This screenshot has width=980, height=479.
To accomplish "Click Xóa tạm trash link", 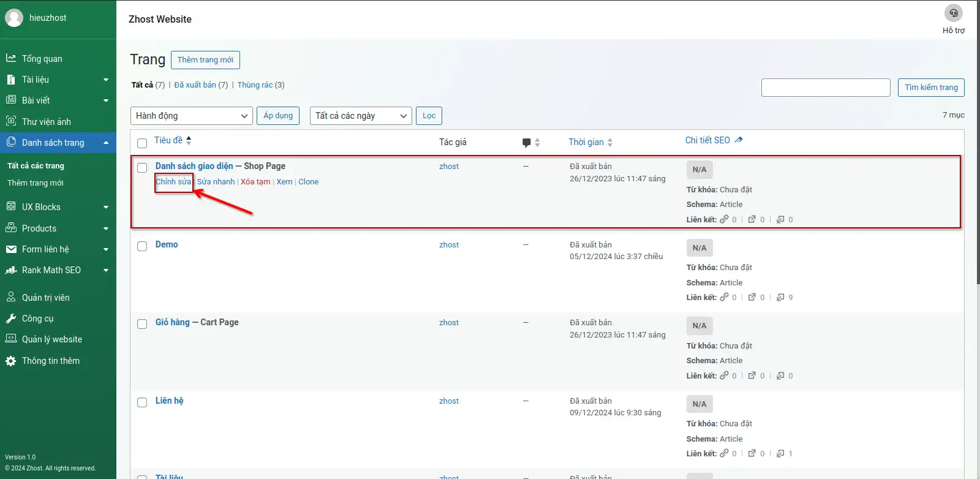I will click(255, 182).
